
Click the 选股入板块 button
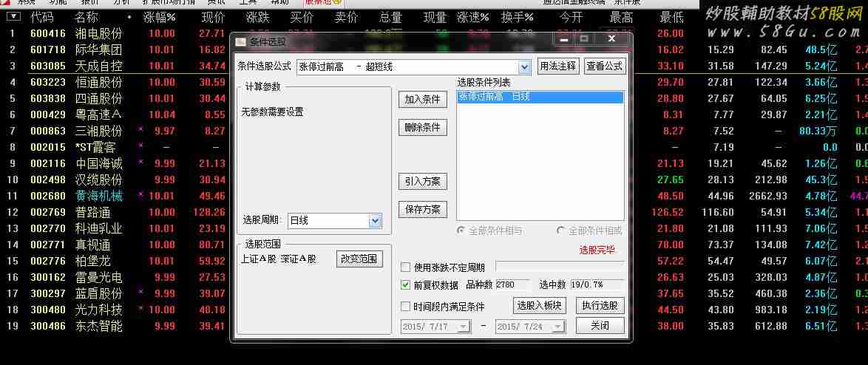tap(539, 305)
